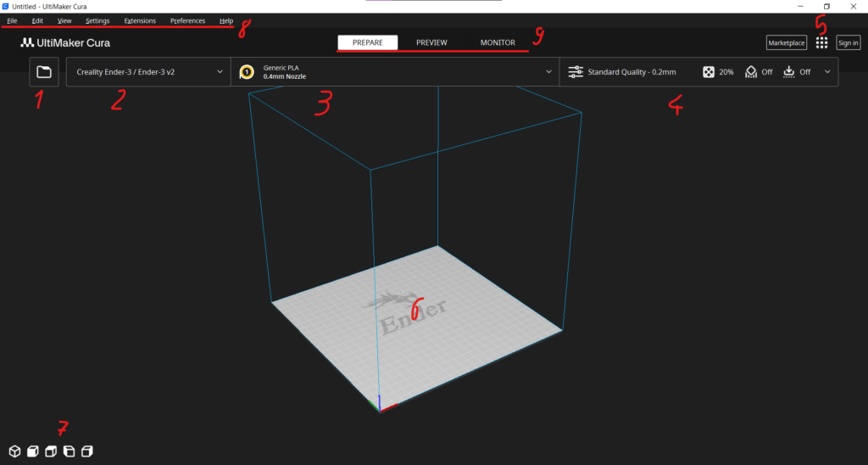Screen dimensions: 868x465
Task: Open the Help menu
Action: [225, 20]
